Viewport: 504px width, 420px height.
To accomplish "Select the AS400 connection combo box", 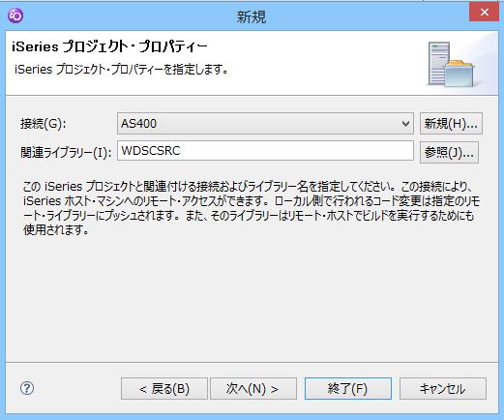I will click(x=265, y=124).
